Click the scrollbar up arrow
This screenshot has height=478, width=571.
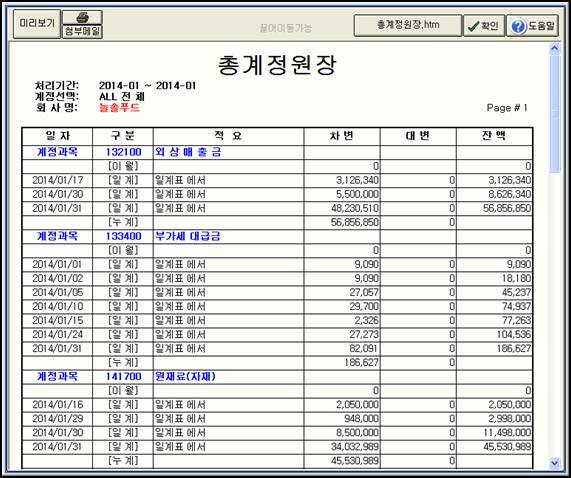click(555, 48)
